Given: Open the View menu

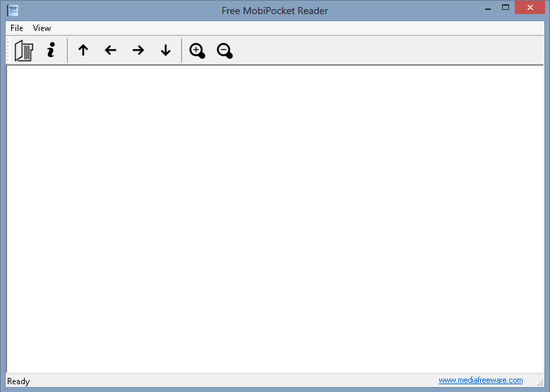Looking at the screenshot, I should pyautogui.click(x=42, y=28).
